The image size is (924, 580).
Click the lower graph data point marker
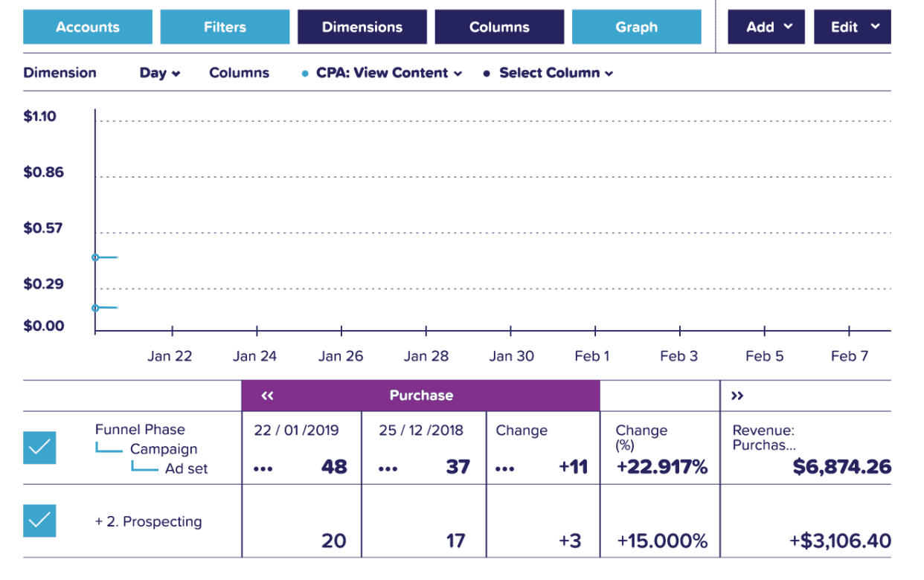(95, 308)
